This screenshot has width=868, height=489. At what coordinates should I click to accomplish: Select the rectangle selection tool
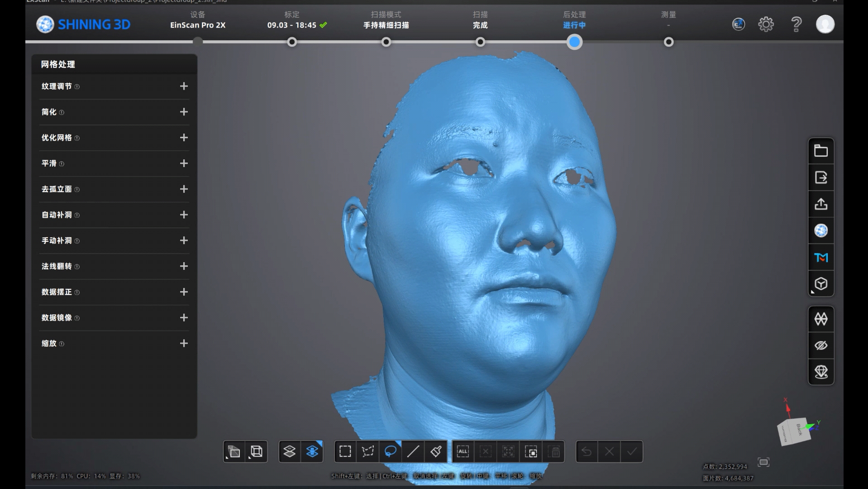[x=345, y=451]
